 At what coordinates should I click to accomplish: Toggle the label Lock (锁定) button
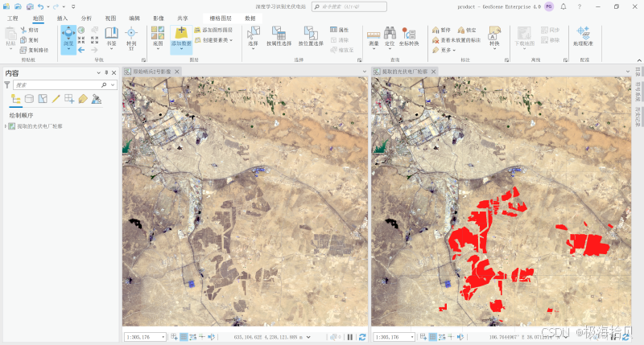click(x=467, y=30)
